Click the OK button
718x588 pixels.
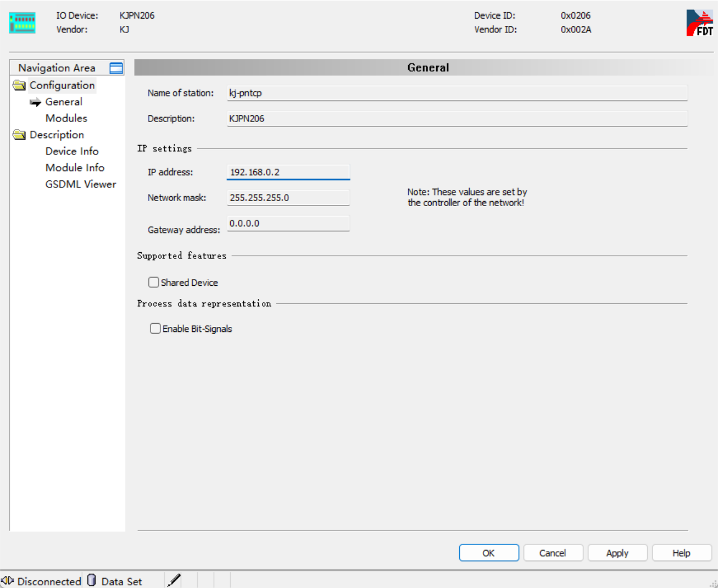coord(489,553)
